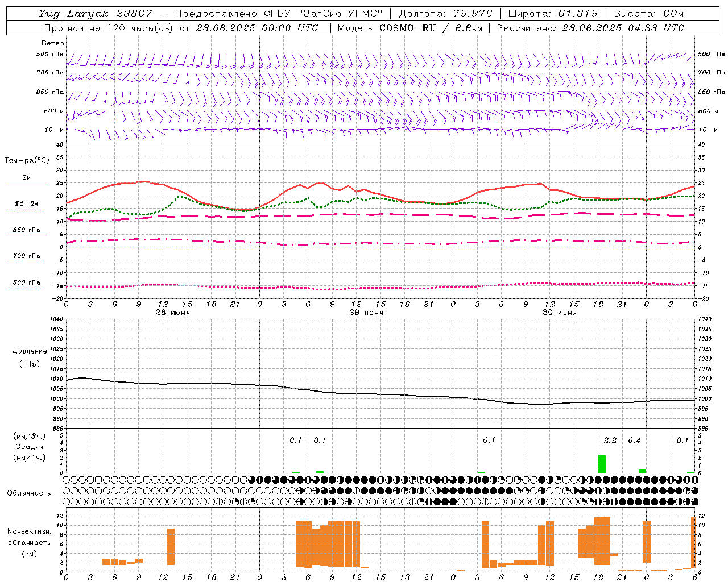Click the (мм/1ч.) precipitation unit label
728x582 pixels.
click(x=30, y=458)
